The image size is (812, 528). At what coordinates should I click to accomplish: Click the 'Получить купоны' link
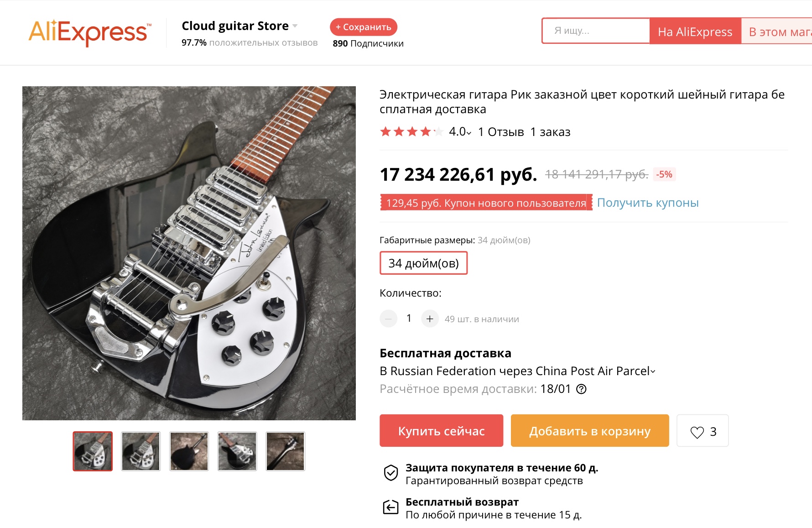point(647,203)
